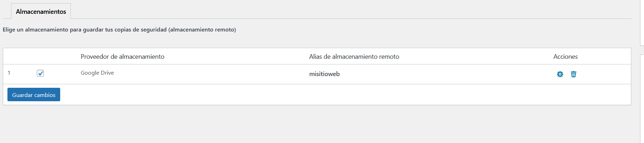644x143 pixels.
Task: Click row number 1 link
Action: pyautogui.click(x=9, y=73)
